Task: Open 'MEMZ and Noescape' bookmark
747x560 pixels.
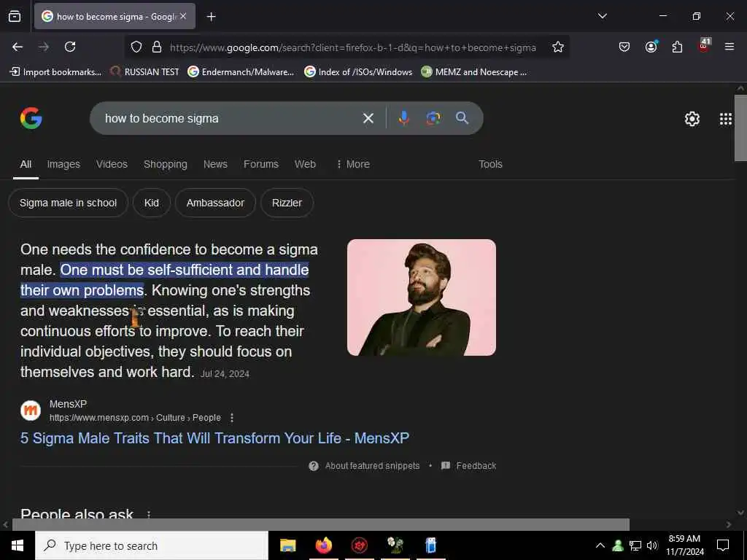Action: coord(473,72)
